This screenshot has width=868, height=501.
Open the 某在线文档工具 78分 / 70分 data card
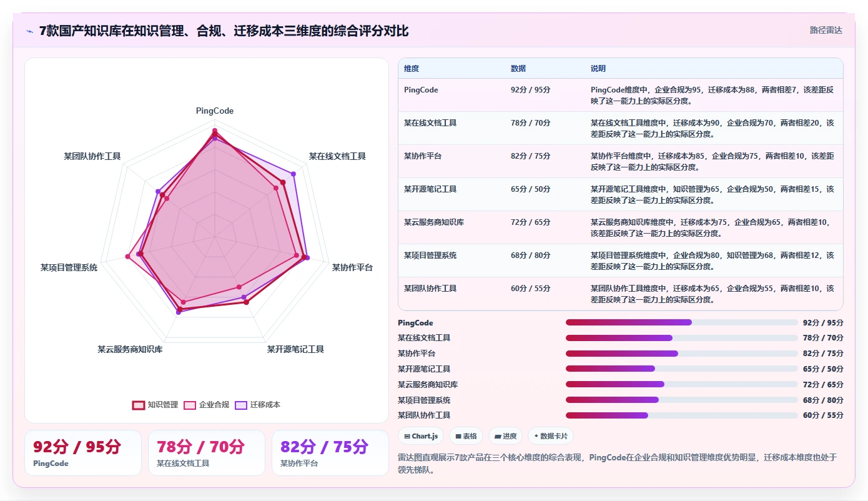pos(207,453)
